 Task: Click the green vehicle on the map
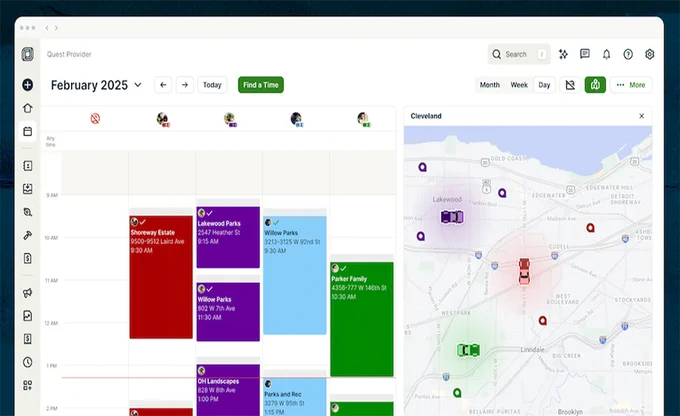click(468, 350)
